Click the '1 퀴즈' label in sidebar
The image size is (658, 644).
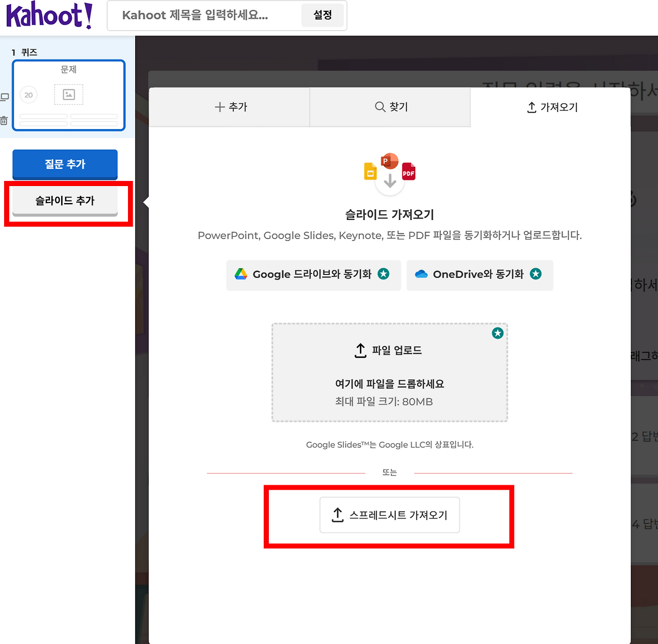pyautogui.click(x=25, y=52)
